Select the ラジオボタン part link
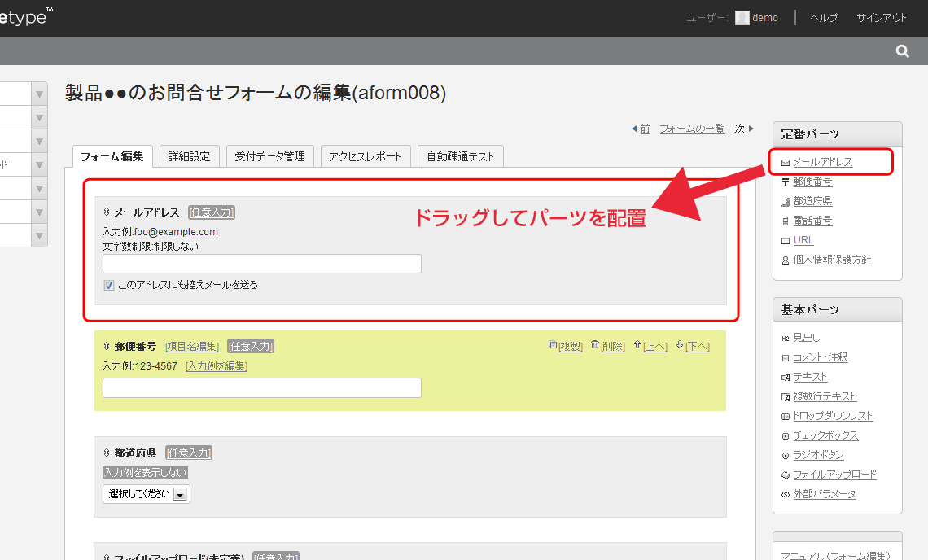The height and width of the screenshot is (560, 928). point(818,455)
